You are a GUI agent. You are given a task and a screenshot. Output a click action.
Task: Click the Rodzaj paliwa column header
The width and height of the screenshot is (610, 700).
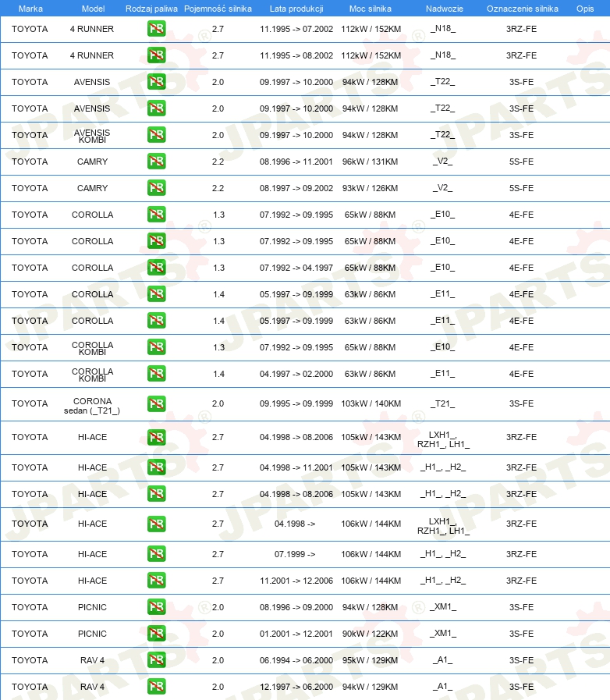click(151, 9)
